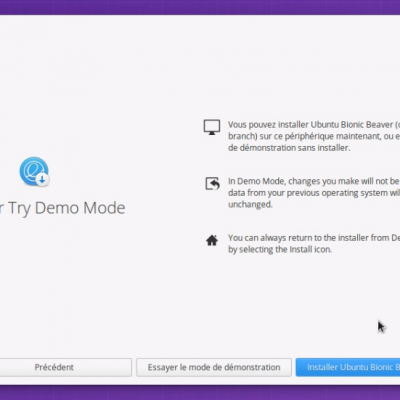The height and width of the screenshot is (400, 400).
Task: Click the blue elementary installer logo
Action: click(34, 171)
